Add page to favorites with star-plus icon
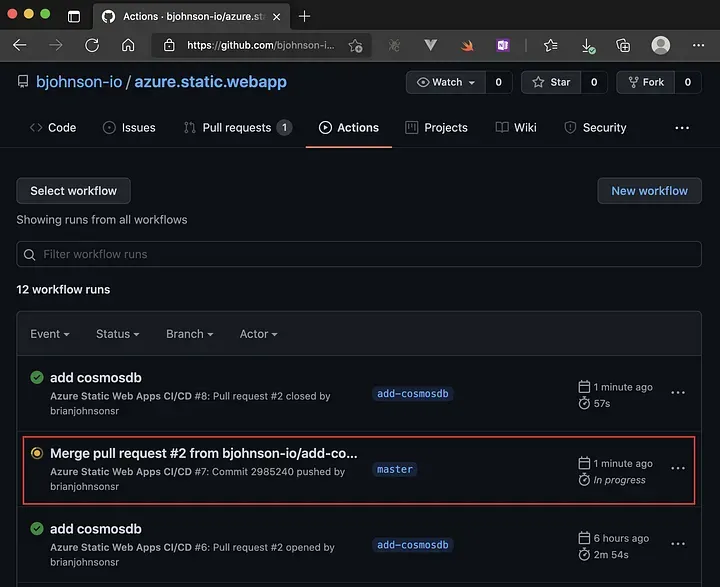The width and height of the screenshot is (720, 587). pyautogui.click(x=355, y=45)
